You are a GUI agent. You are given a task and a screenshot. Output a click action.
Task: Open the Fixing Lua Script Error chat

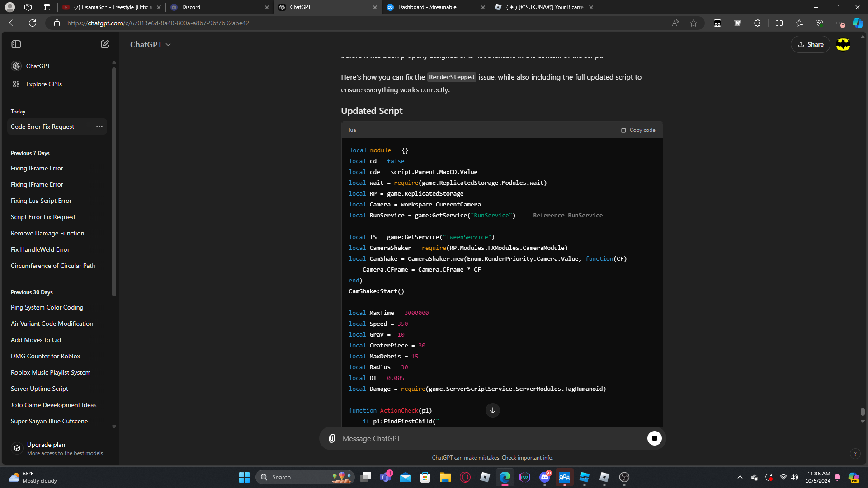click(x=41, y=201)
